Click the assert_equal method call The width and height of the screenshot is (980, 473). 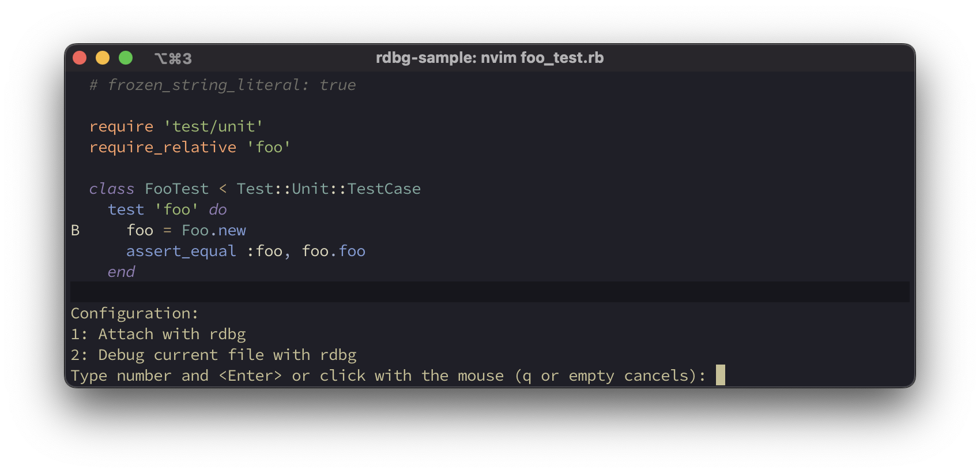(181, 251)
